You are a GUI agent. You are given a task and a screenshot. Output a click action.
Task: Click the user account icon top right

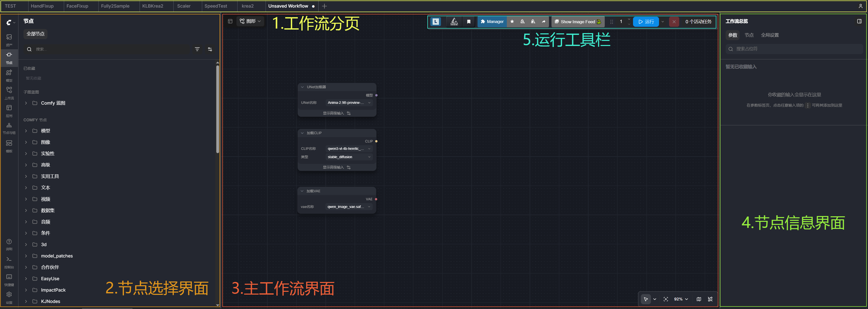[860, 6]
